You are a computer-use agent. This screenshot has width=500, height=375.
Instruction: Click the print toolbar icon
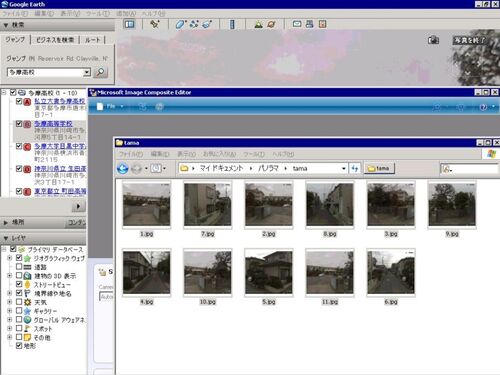click(x=310, y=24)
